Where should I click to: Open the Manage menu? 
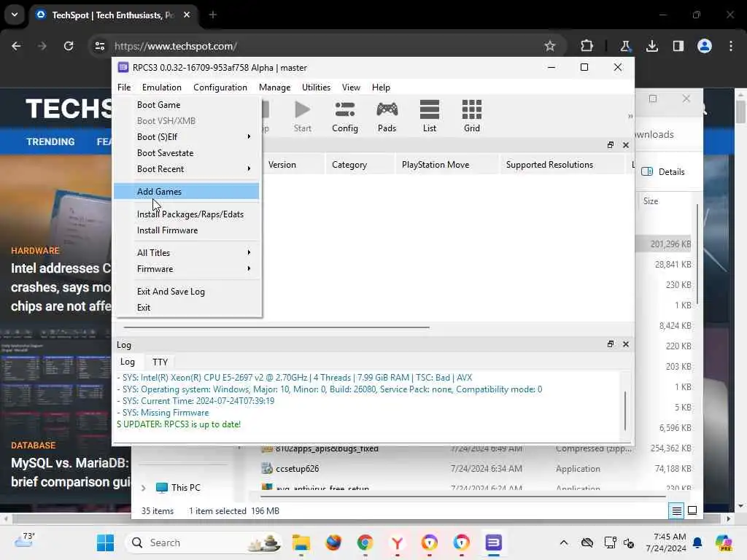click(274, 87)
